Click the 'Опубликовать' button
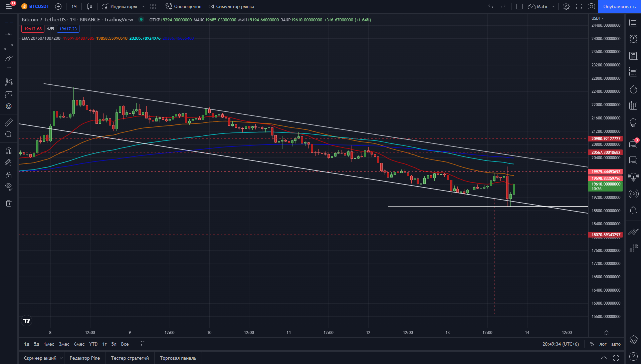Screen dimensions: 641x364 click(619, 6)
